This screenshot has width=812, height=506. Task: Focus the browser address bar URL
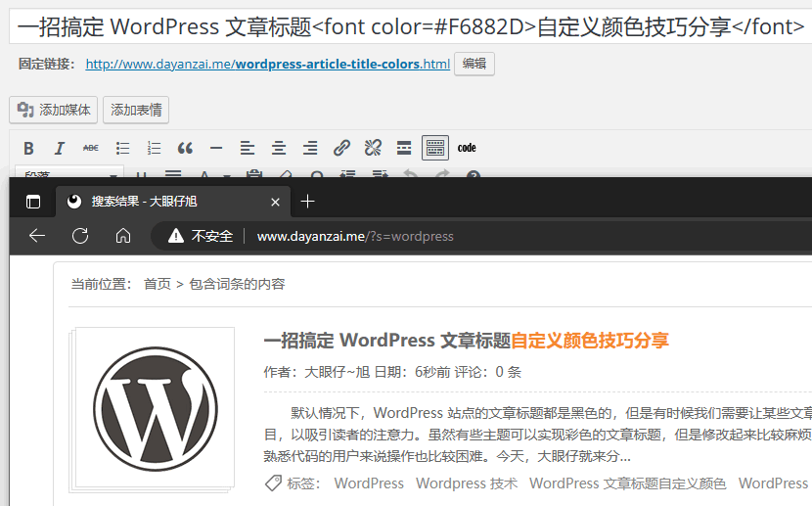click(355, 236)
